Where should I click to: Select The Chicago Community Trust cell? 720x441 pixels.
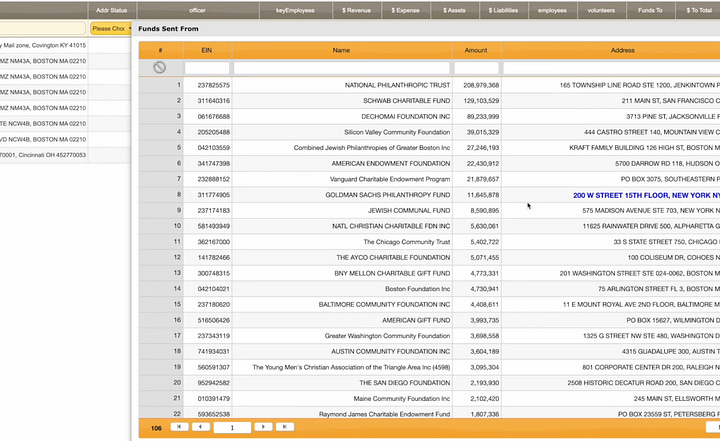[x=342, y=242]
